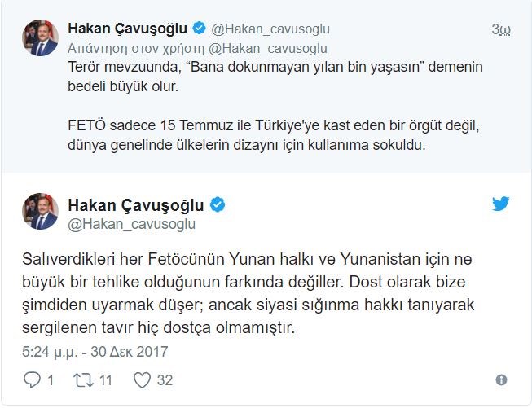Image resolution: width=532 pixels, height=408 pixels.
Task: Open the tweet info icon
Action: tap(501, 380)
